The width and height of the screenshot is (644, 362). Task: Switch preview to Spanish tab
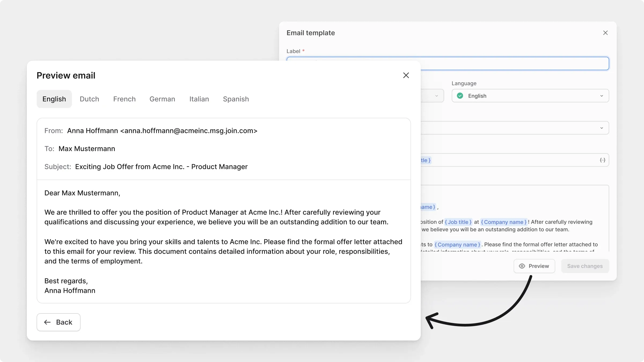(x=236, y=99)
